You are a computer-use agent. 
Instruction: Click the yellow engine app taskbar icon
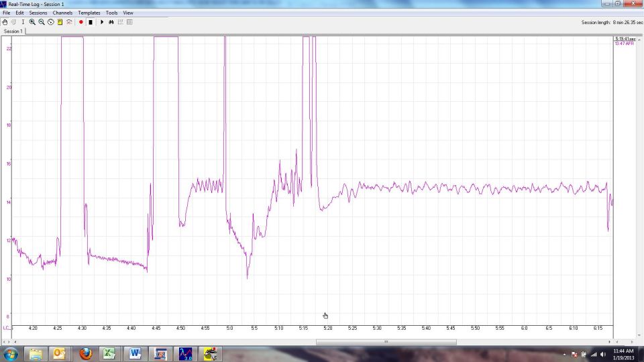click(210, 354)
